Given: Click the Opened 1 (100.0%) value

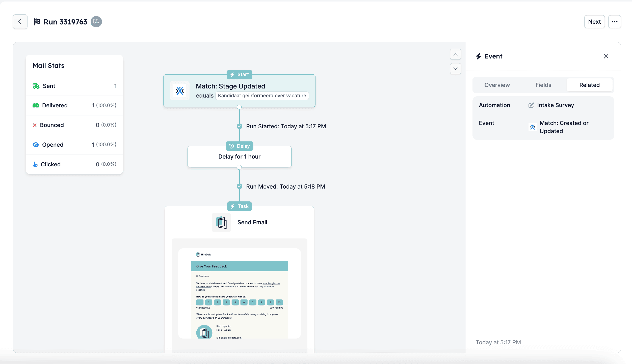Looking at the screenshot, I should point(104,144).
